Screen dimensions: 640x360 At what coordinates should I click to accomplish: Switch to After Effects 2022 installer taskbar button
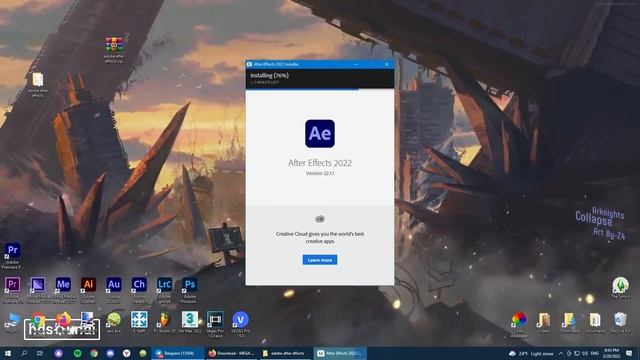click(x=340, y=353)
